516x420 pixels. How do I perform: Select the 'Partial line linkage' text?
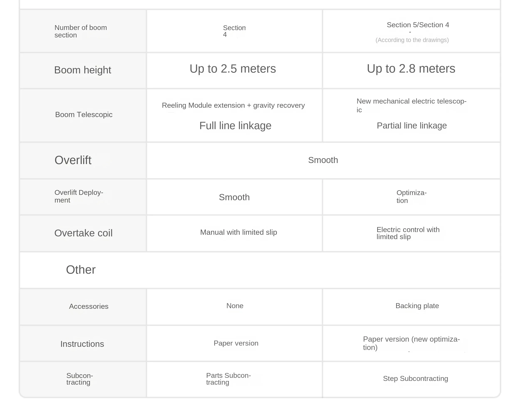pyautogui.click(x=412, y=126)
